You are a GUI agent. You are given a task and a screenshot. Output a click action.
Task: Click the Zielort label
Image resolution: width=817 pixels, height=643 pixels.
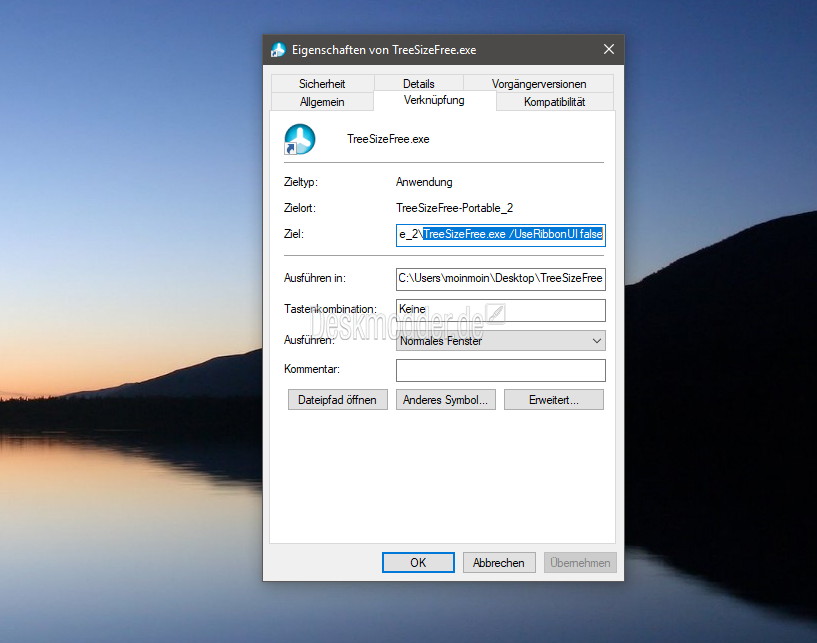coord(300,208)
